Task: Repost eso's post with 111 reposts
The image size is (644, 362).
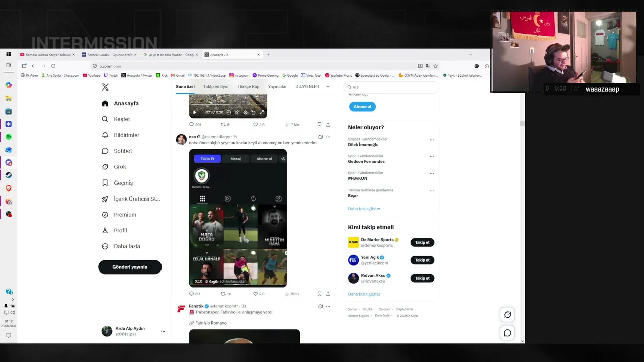Action: (x=226, y=294)
